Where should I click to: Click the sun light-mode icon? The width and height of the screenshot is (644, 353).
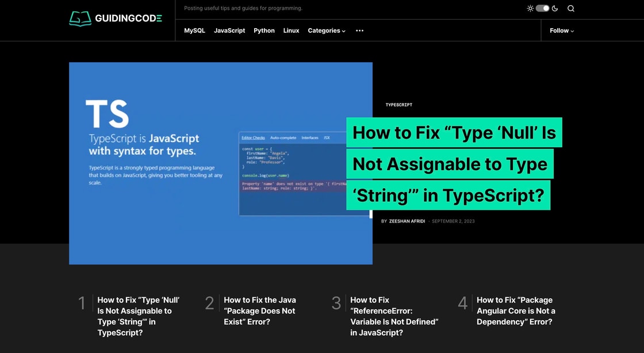(530, 9)
